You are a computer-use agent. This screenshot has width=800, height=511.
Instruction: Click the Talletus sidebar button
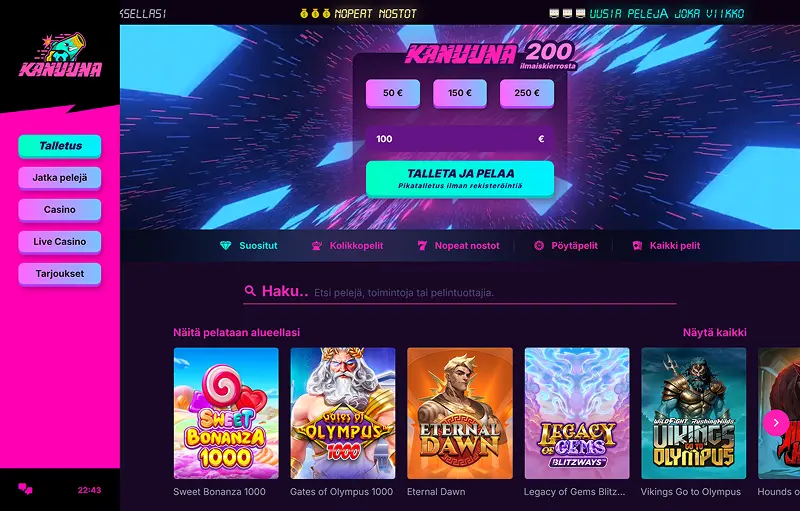[x=60, y=146]
